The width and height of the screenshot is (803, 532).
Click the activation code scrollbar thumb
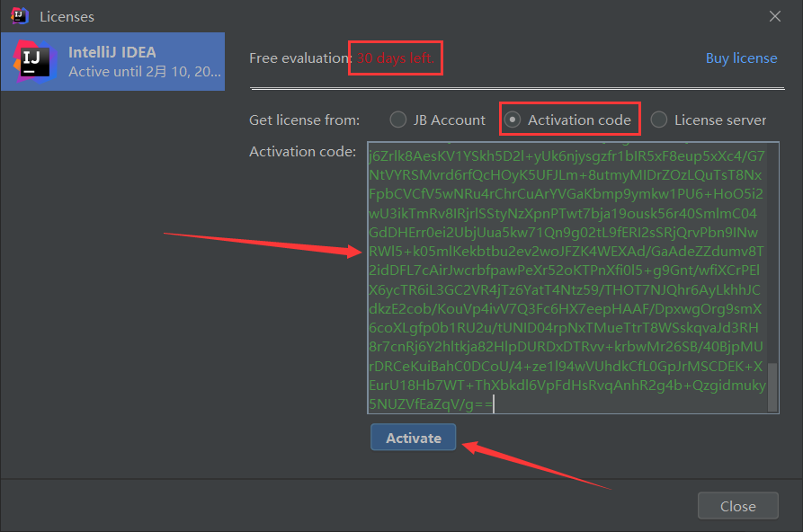772,387
